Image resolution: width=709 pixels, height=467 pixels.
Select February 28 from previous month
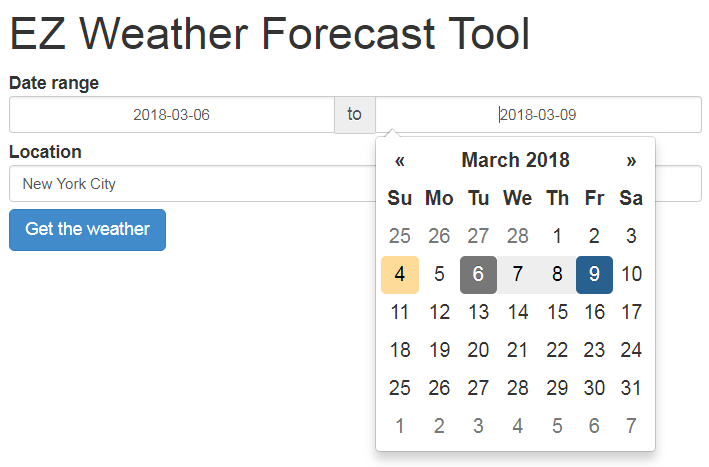517,236
